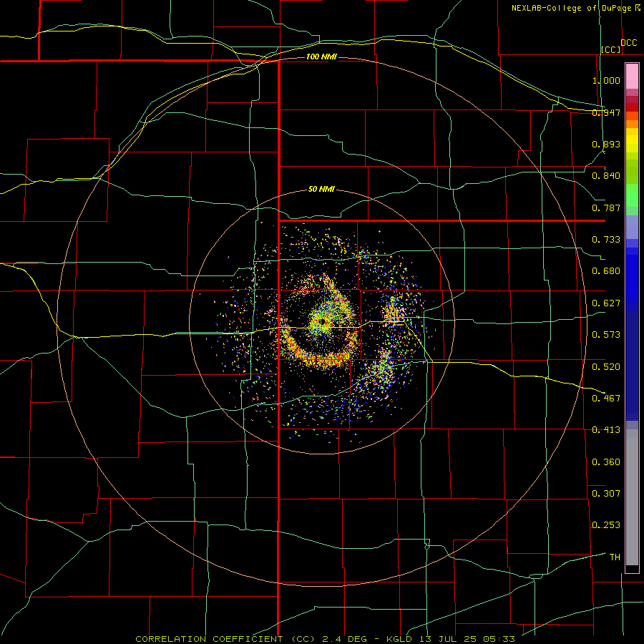Click the Correlation Coefficient caption at bottom
Image resolution: width=644 pixels, height=644 pixels.
[325, 639]
